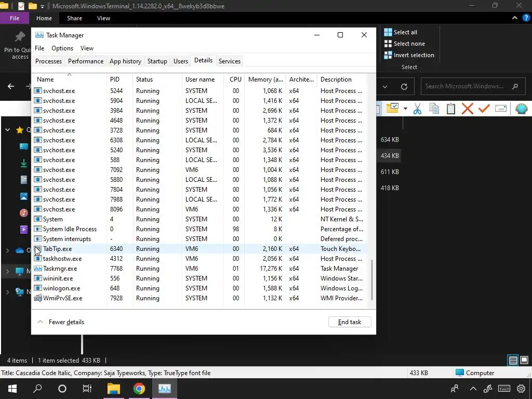Viewport: 532px width, 399px height.
Task: Click the Paste clipboard toolbar icon
Action: [451, 109]
